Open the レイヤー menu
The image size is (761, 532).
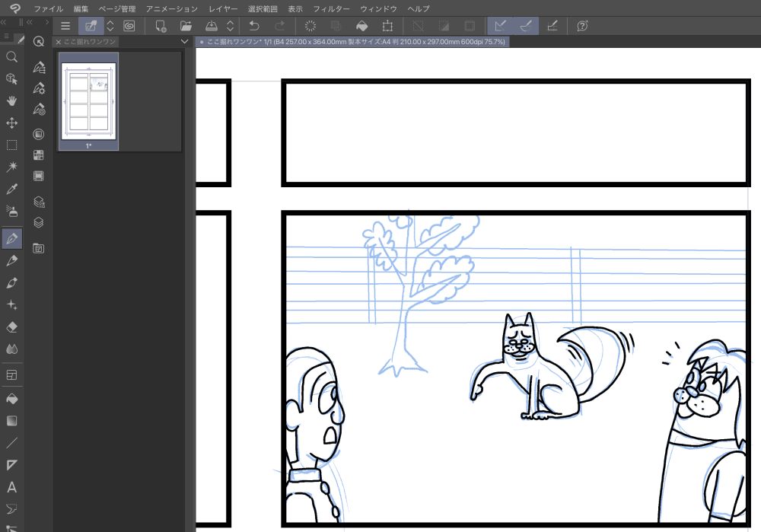coord(223,8)
